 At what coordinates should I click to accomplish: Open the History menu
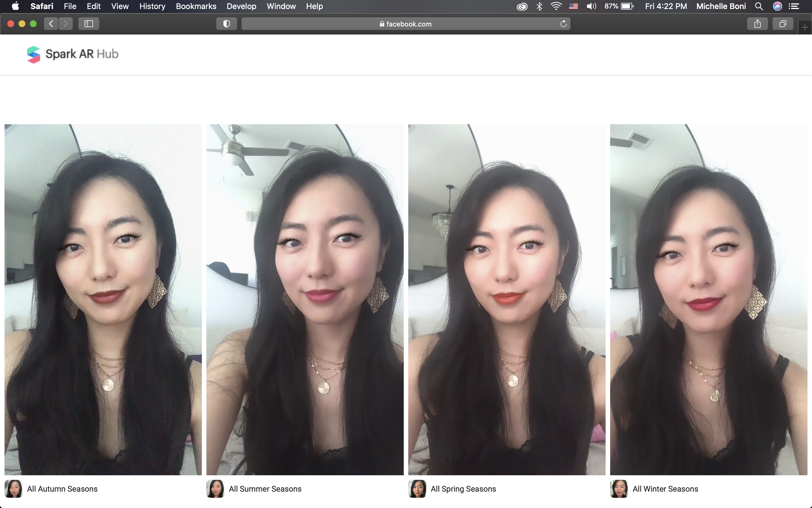tap(152, 6)
